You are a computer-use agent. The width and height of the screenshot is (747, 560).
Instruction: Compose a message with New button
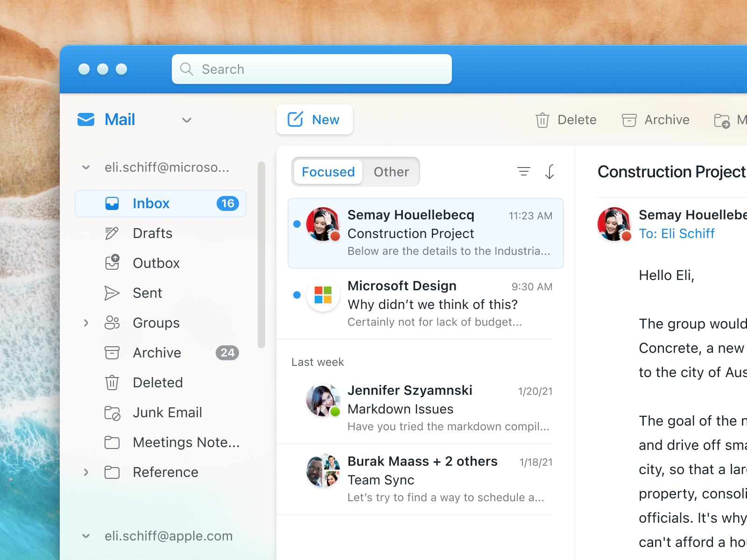(x=315, y=119)
